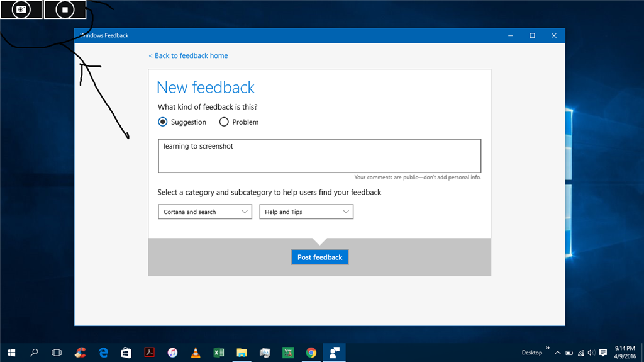This screenshot has width=644, height=362.
Task: Launch Adobe Acrobat Reader from taskbar
Action: 150,353
